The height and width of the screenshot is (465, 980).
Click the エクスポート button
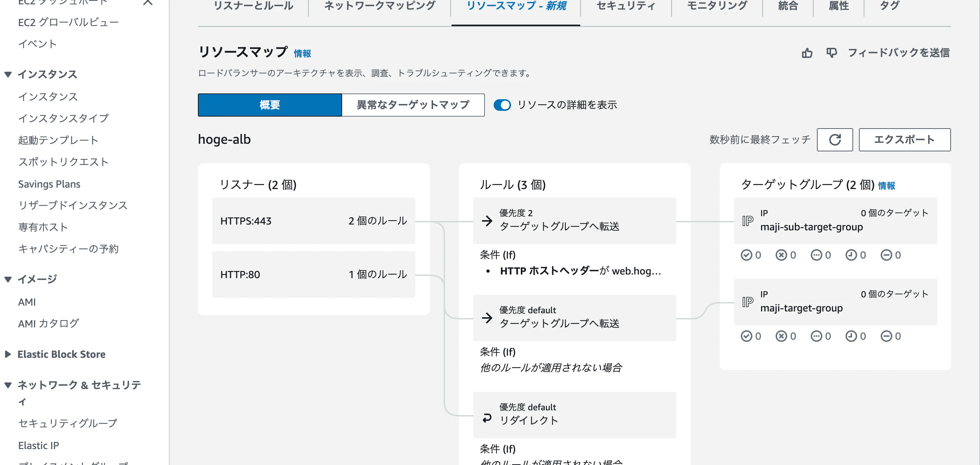pyautogui.click(x=904, y=139)
